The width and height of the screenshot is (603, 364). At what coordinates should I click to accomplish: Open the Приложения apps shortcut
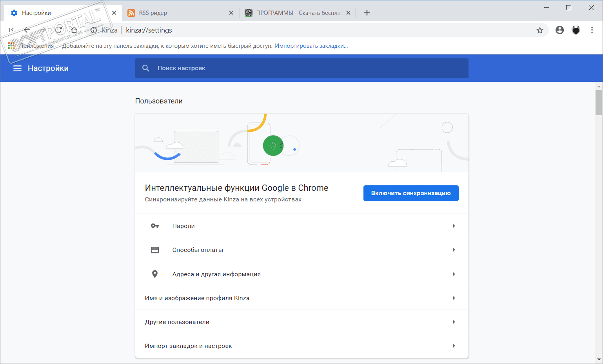31,46
